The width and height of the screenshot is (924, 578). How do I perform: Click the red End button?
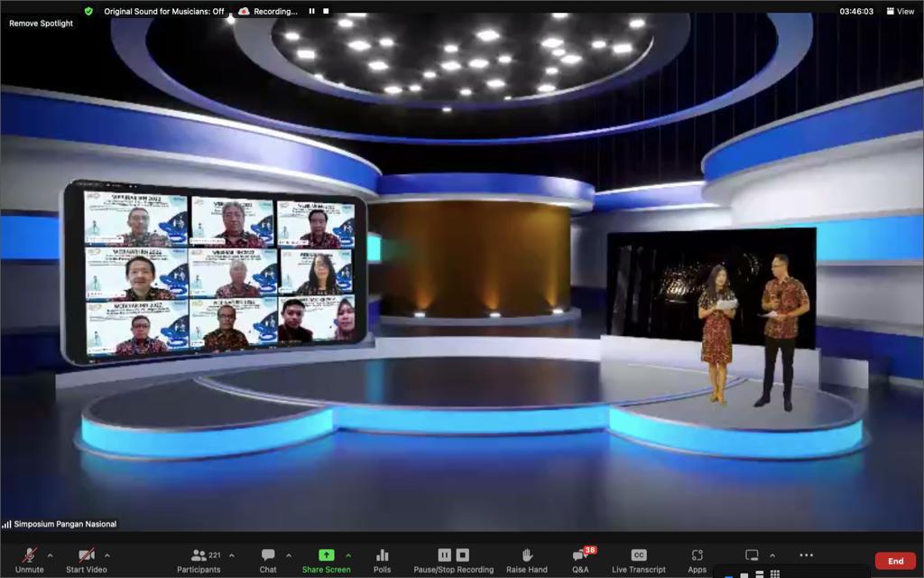[x=895, y=561]
